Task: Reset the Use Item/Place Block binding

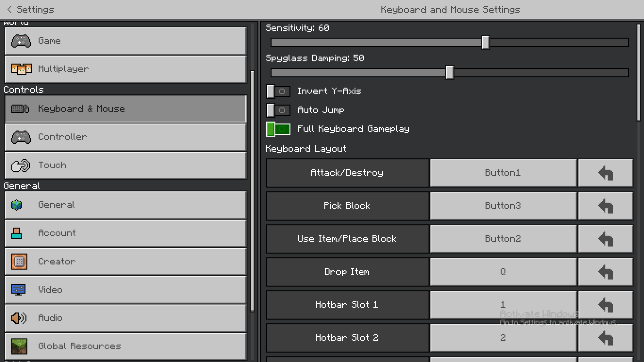Action: click(x=605, y=239)
